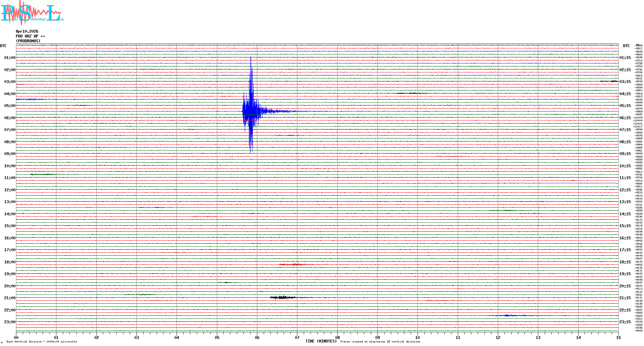Click the vertical division microvolts footnote
Image resolution: width=644 pixels, height=346 pixels.
pyautogui.click(x=42, y=342)
